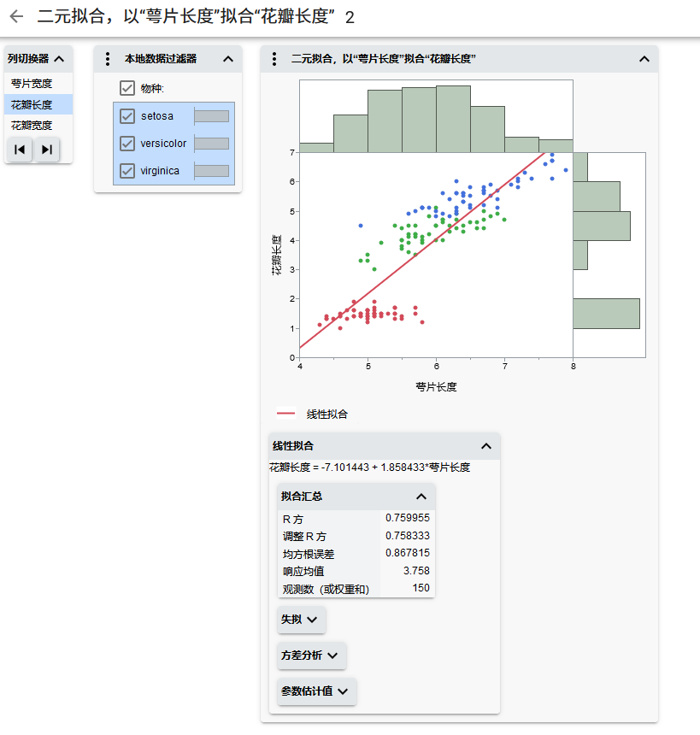Go to previous column in switcher
700x735 pixels.
click(x=20, y=150)
